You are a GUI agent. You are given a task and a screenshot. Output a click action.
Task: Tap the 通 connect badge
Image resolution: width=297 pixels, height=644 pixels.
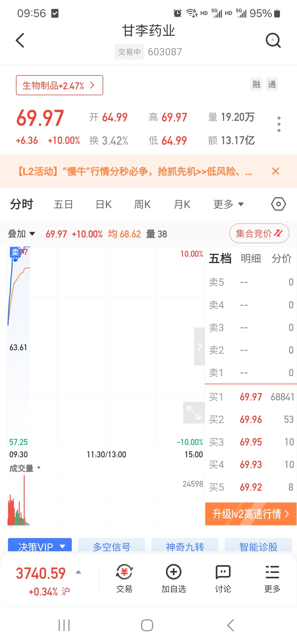272,84
